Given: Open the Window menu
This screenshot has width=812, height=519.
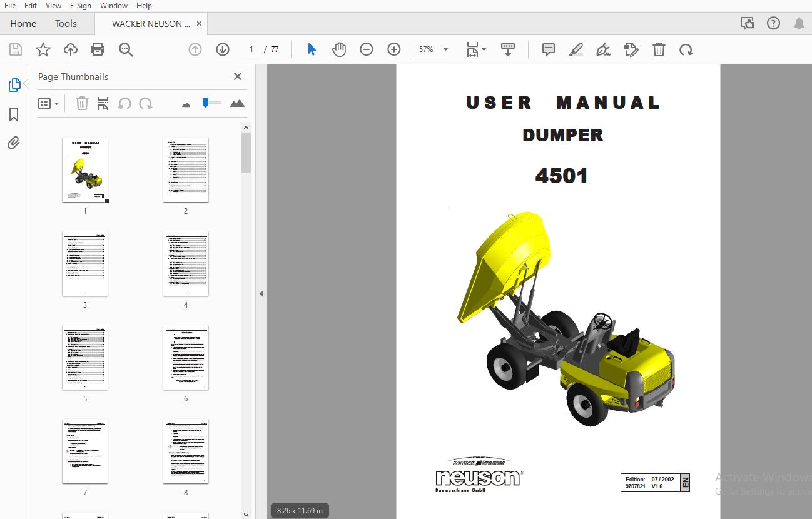Looking at the screenshot, I should pyautogui.click(x=114, y=6).
